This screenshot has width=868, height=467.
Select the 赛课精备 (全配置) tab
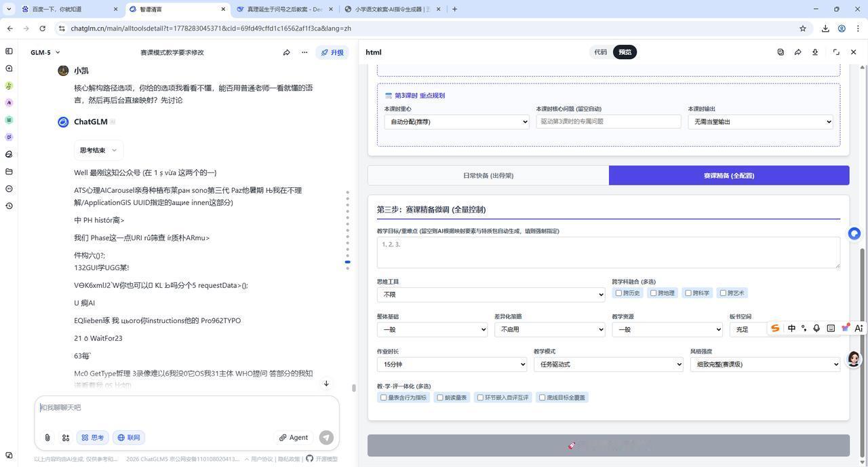[x=729, y=176]
